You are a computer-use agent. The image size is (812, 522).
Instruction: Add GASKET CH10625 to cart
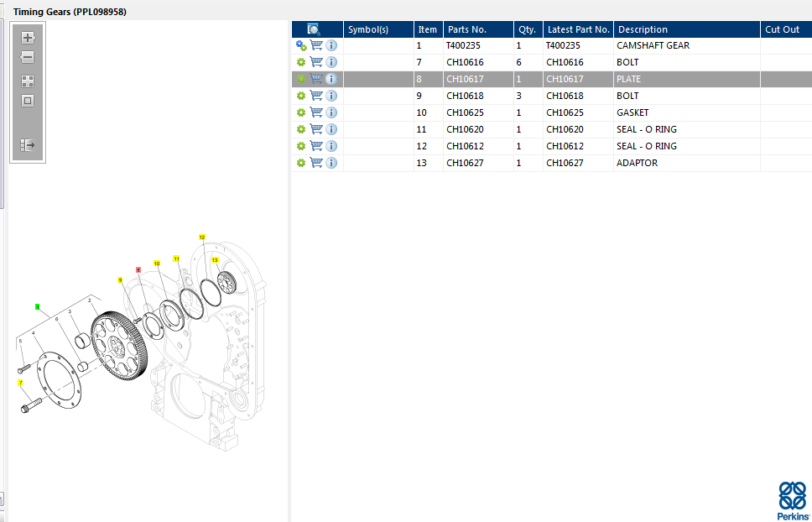click(x=316, y=112)
